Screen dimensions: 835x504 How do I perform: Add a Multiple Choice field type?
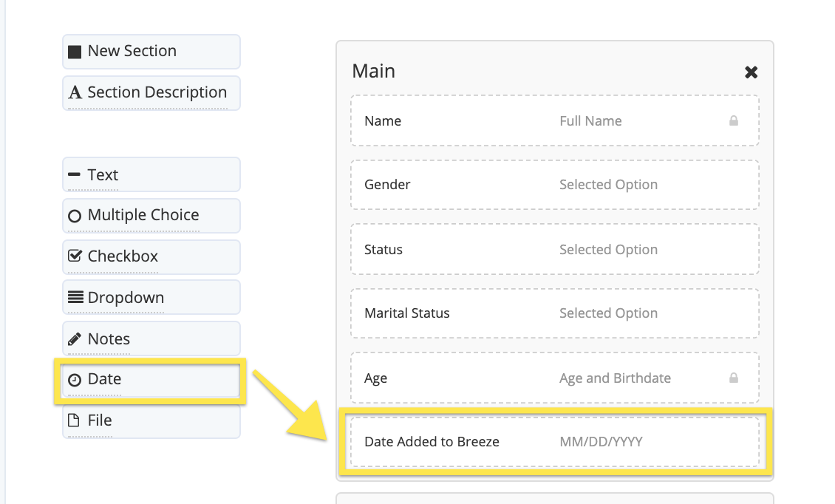click(151, 216)
